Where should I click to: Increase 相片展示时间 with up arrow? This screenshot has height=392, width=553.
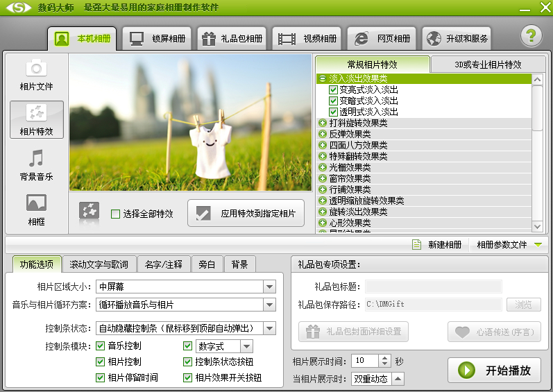tap(385, 357)
